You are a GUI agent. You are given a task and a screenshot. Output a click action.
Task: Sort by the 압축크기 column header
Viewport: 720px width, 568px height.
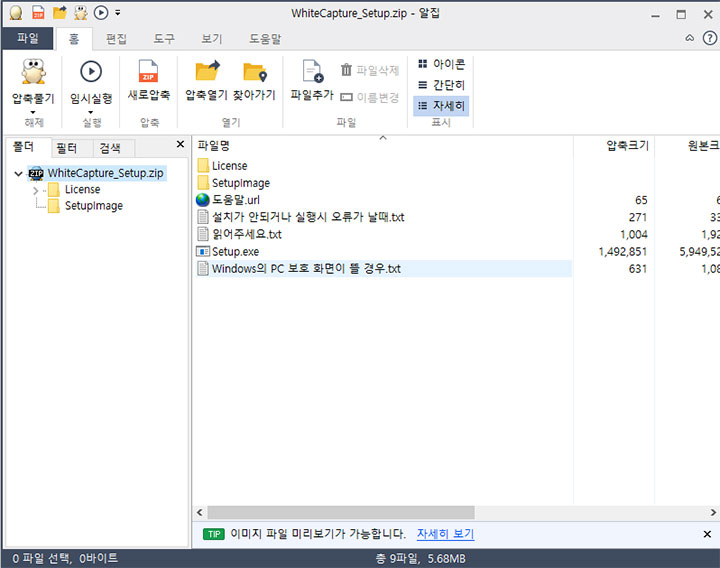tap(614, 146)
